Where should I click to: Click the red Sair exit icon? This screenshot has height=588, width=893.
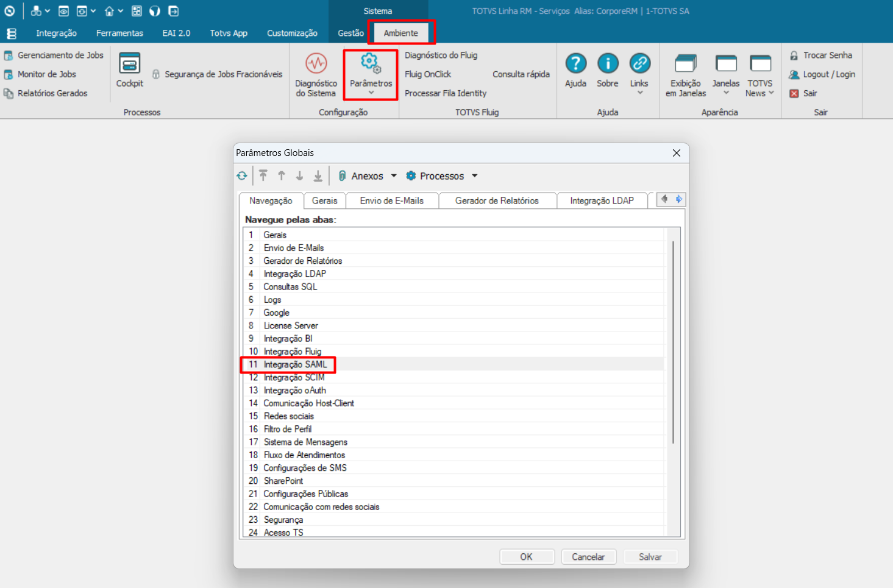(794, 93)
